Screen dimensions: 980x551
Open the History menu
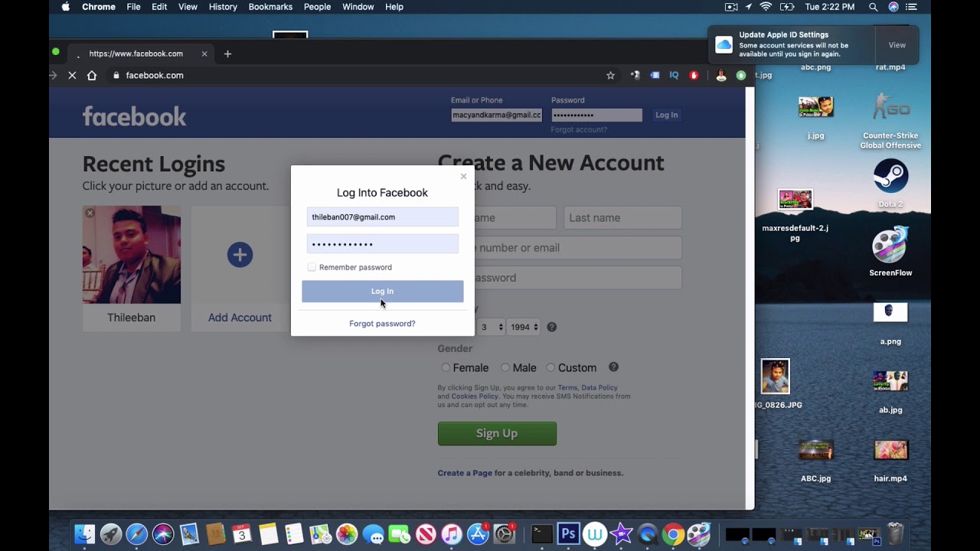223,7
